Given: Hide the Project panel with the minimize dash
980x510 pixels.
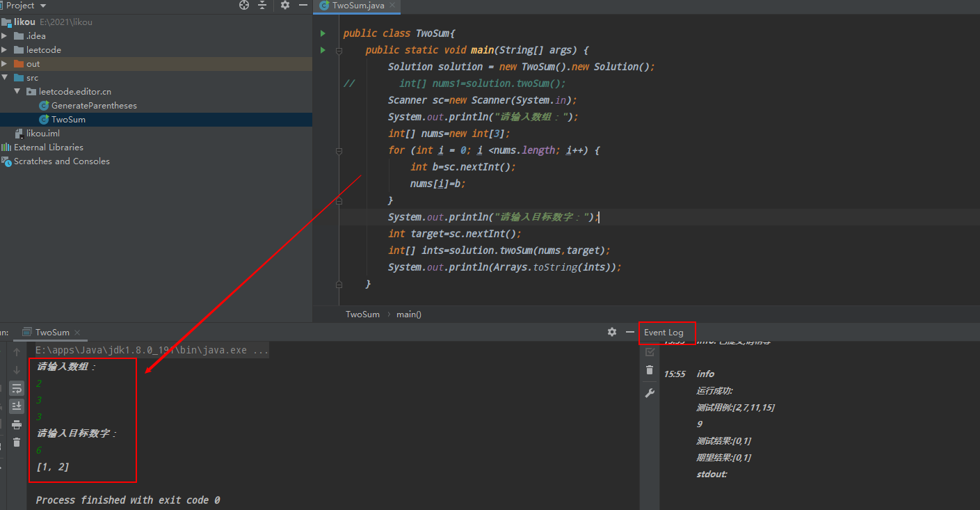Looking at the screenshot, I should click(x=303, y=5).
